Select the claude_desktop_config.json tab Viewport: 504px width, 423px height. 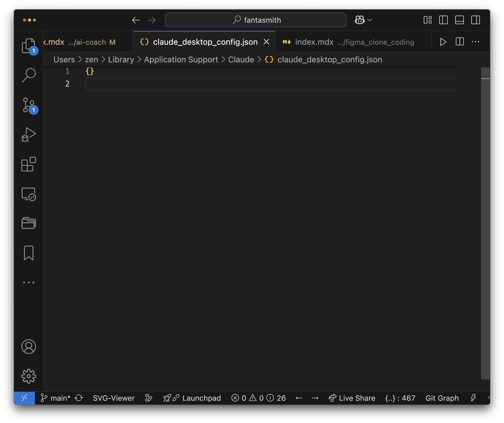pos(204,42)
